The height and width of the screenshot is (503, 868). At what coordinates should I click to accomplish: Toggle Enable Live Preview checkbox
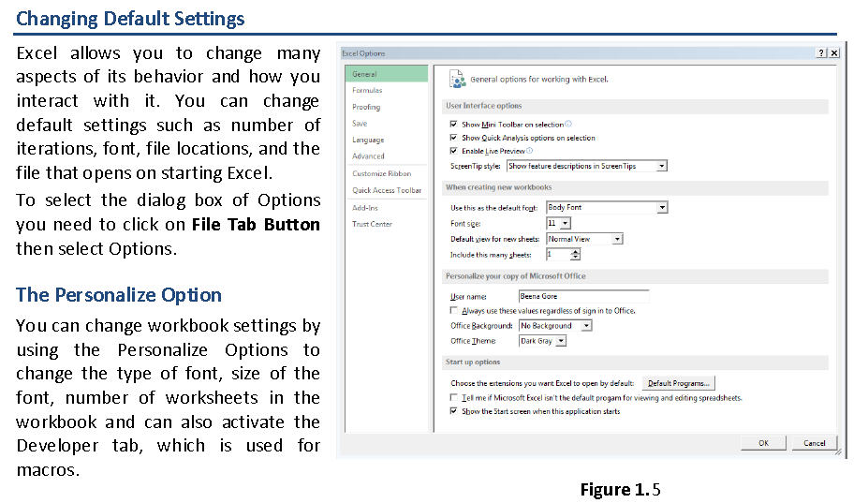tap(454, 151)
